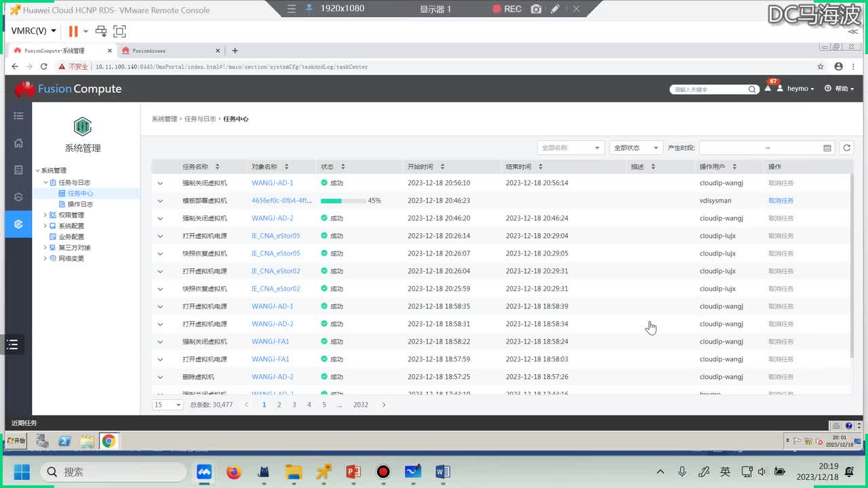The height and width of the screenshot is (488, 868).
Task: Select 任务中心 in the navigation tree
Action: pos(81,193)
